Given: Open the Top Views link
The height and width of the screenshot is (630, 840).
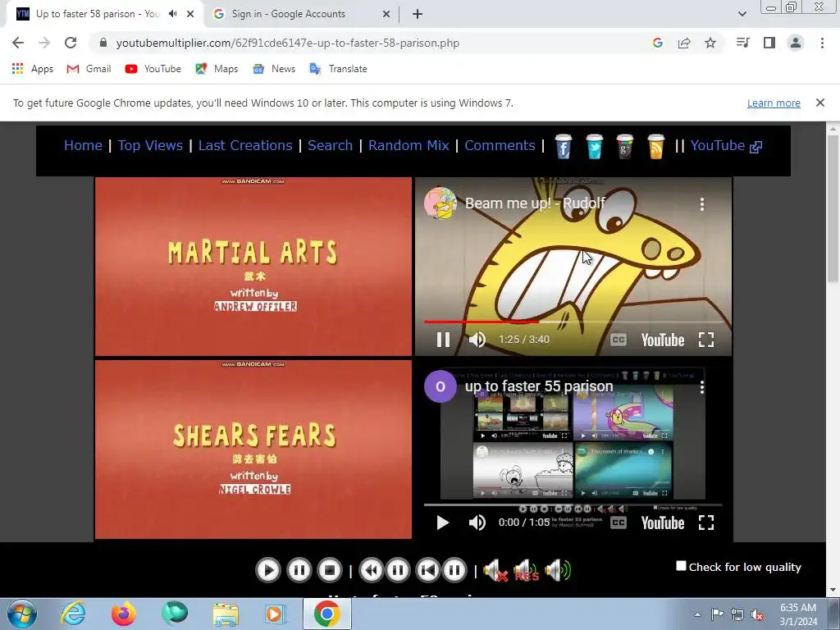Looking at the screenshot, I should pyautogui.click(x=150, y=145).
